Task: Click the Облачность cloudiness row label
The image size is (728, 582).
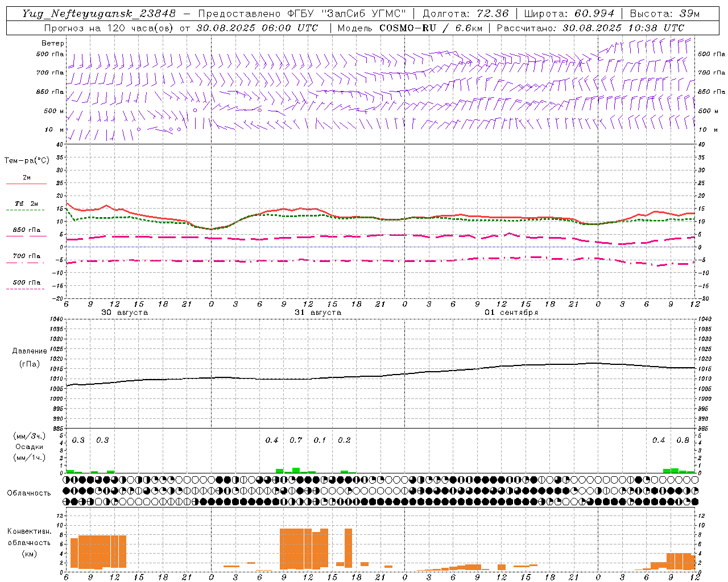Action: click(29, 493)
